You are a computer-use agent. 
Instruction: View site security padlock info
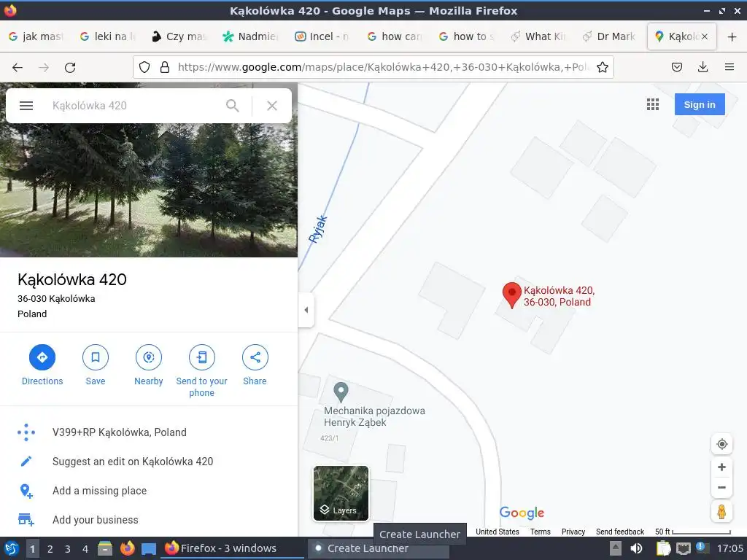[165, 67]
